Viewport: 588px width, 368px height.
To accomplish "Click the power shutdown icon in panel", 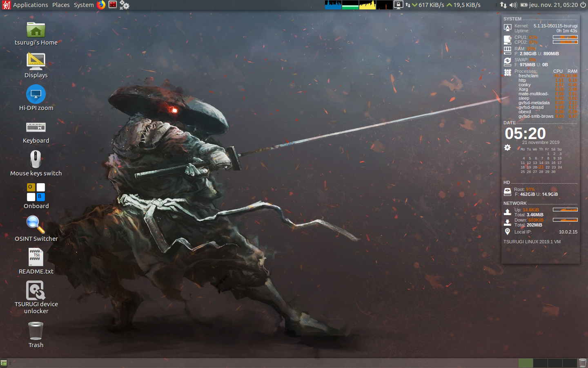I will click(x=583, y=5).
